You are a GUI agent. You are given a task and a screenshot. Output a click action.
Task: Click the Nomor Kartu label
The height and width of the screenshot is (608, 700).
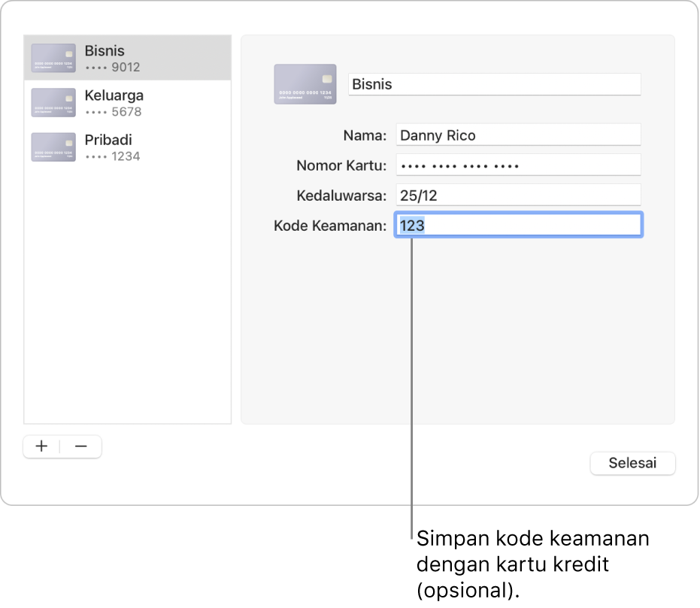341,165
